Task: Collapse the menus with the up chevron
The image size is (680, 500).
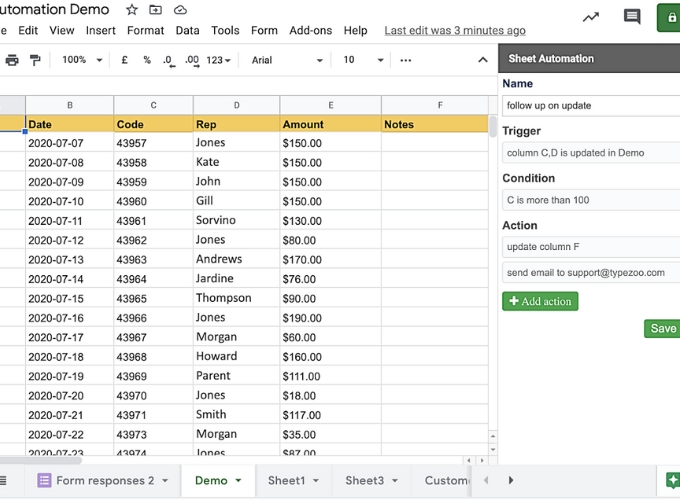Action: click(x=483, y=60)
